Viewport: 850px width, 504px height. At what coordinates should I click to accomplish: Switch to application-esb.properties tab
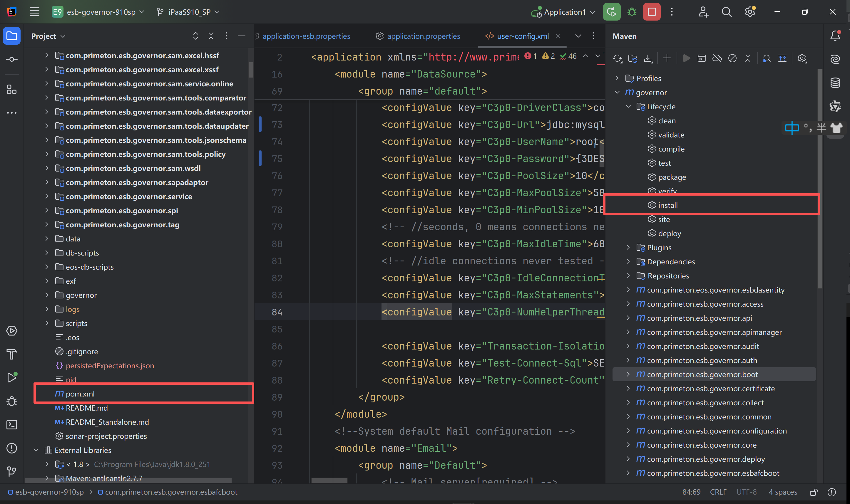[306, 36]
